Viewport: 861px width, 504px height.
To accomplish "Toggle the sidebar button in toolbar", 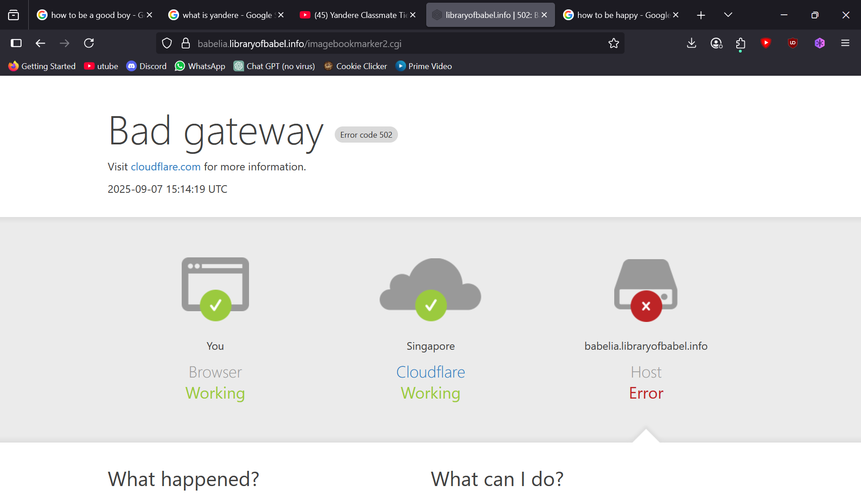I will [x=16, y=43].
